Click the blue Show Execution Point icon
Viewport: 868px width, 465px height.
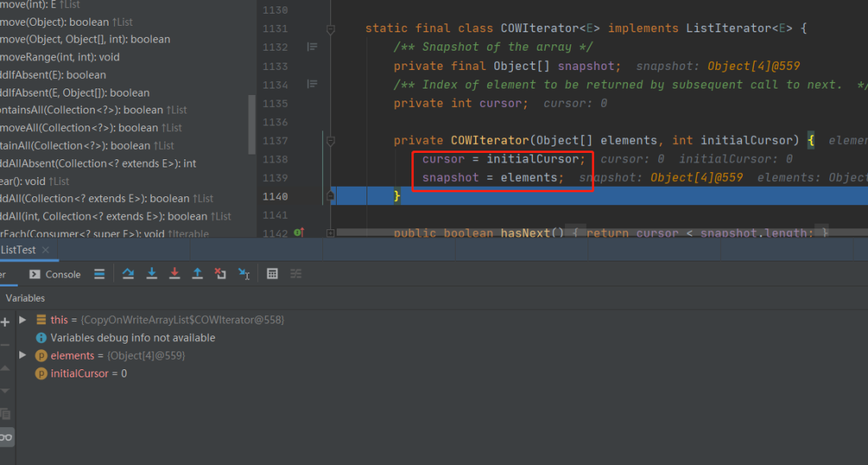pos(99,274)
